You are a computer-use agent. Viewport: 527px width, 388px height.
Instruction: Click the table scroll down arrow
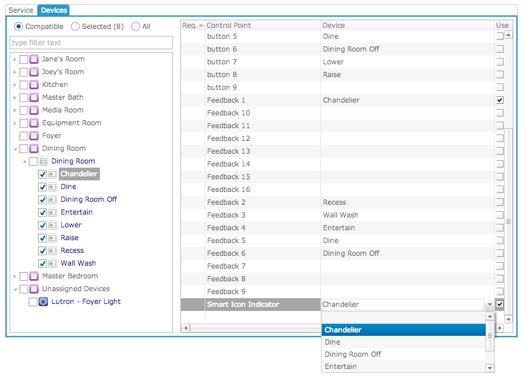(509, 319)
